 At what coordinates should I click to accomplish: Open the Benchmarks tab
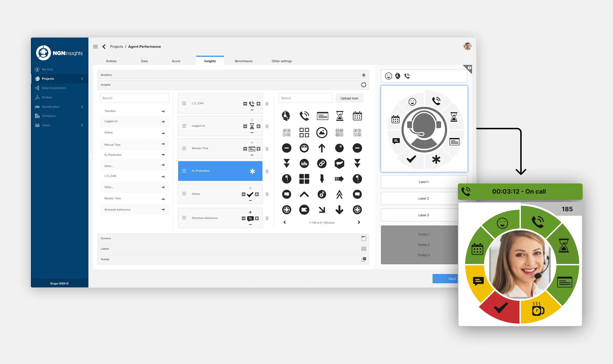pyautogui.click(x=244, y=61)
